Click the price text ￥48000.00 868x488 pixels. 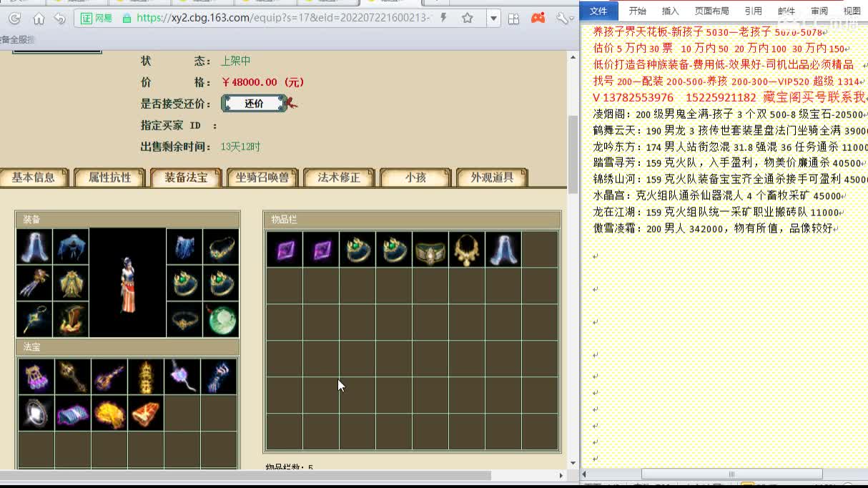(262, 82)
